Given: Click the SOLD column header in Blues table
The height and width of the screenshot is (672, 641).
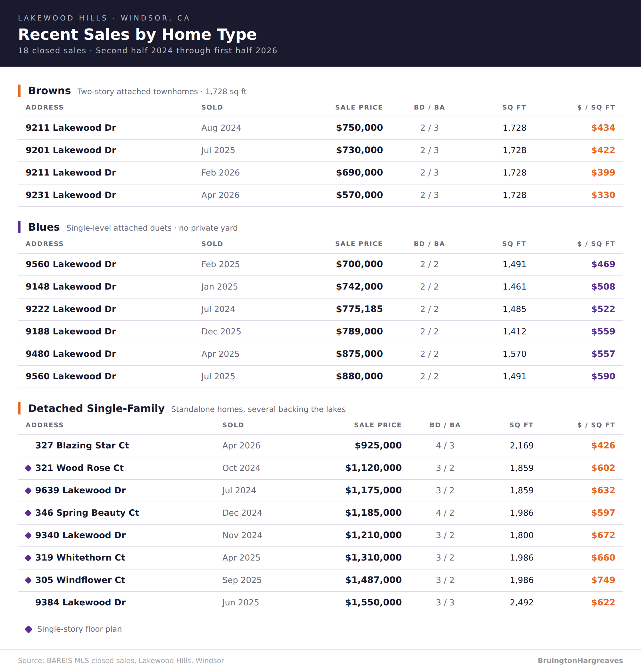Looking at the screenshot, I should pos(212,244).
